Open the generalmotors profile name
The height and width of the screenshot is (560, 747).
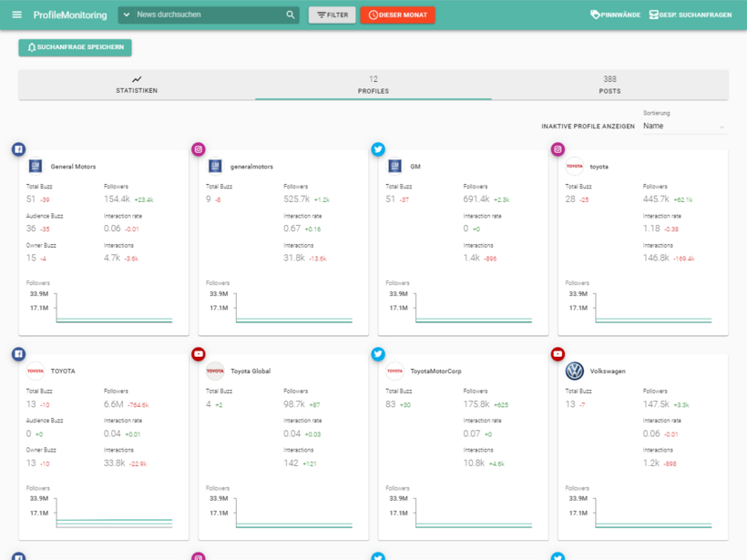(251, 167)
